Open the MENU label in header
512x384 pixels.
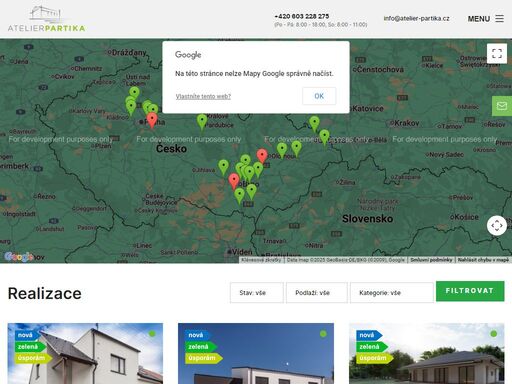tap(479, 19)
